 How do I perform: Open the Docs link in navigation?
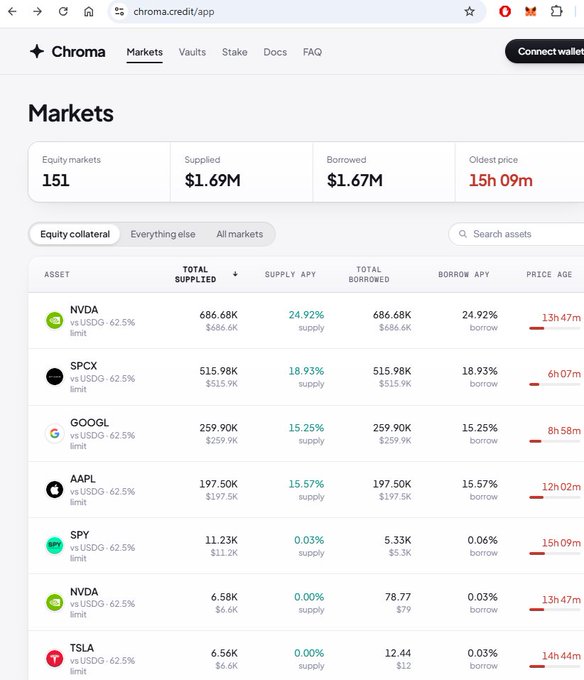(x=275, y=52)
